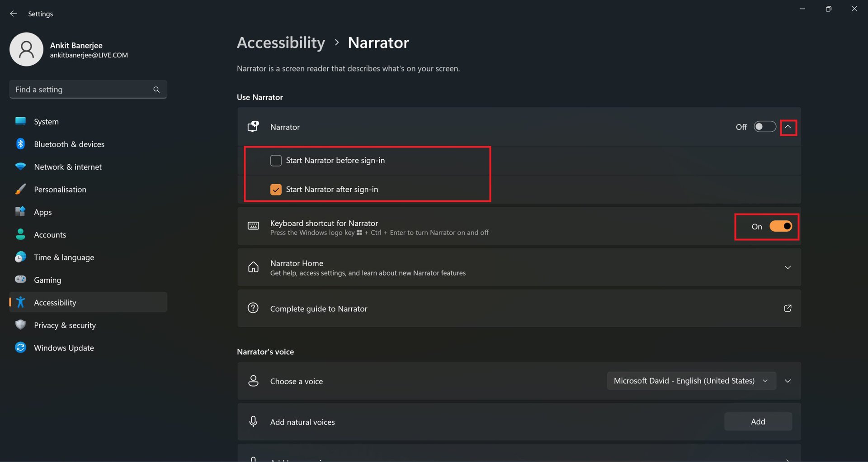
Task: Check Start Narrator before sign-in
Action: click(x=276, y=160)
